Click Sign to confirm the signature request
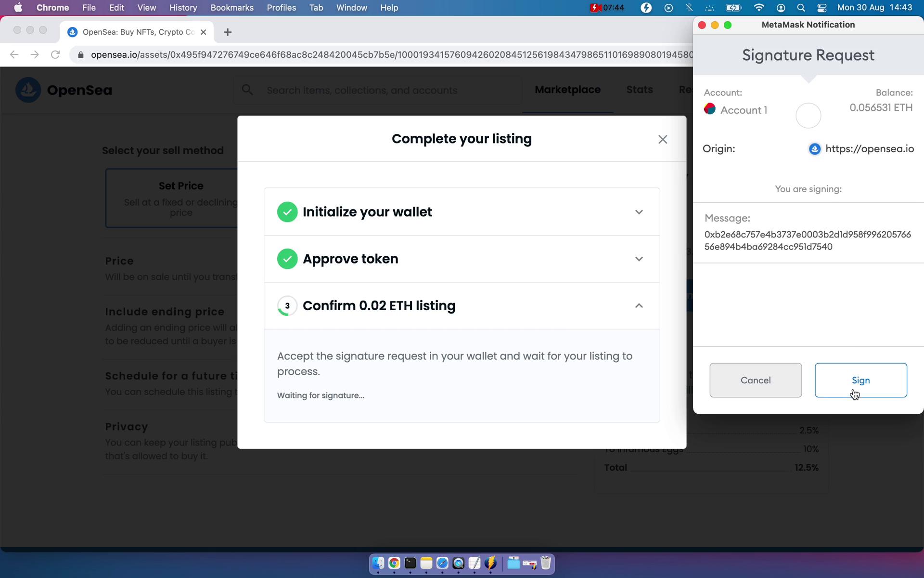This screenshot has height=578, width=924. coord(860,380)
